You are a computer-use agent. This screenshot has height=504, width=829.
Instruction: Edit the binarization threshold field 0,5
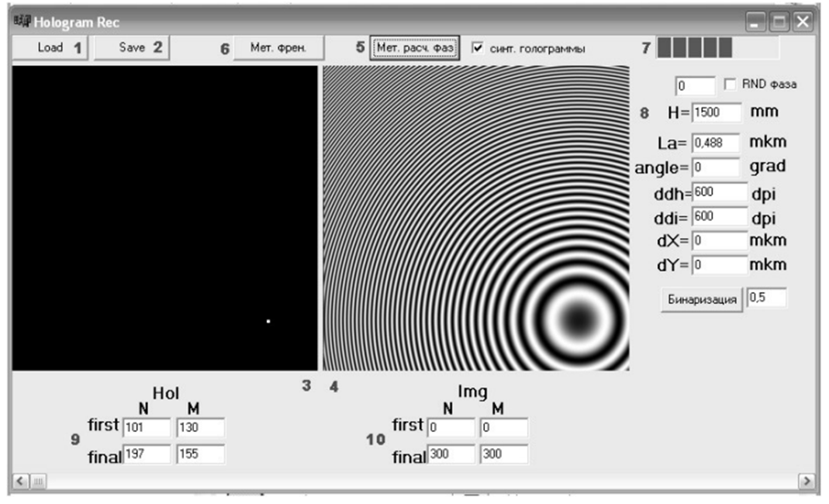766,297
